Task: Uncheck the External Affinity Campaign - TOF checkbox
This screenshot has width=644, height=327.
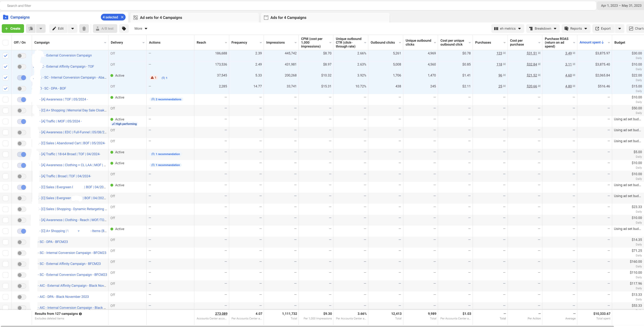Action: (5, 67)
